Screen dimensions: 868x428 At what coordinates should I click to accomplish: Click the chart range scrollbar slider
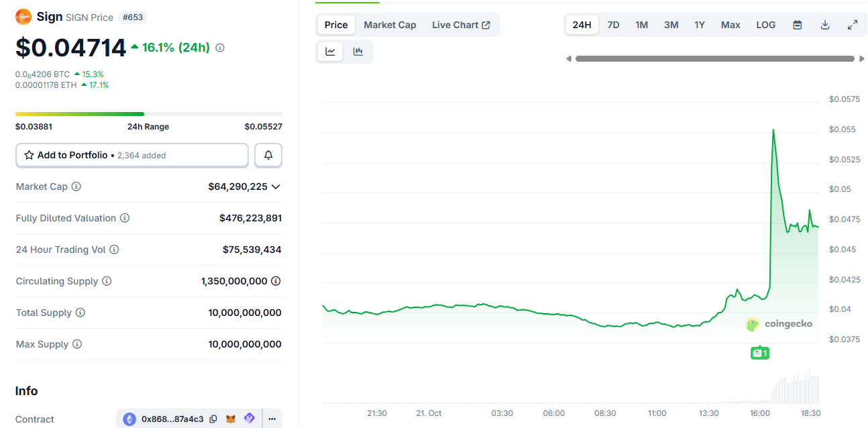click(714, 59)
